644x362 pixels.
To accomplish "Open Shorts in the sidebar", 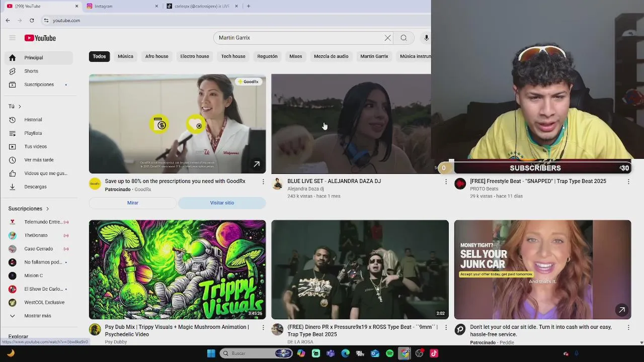I will (x=39, y=71).
